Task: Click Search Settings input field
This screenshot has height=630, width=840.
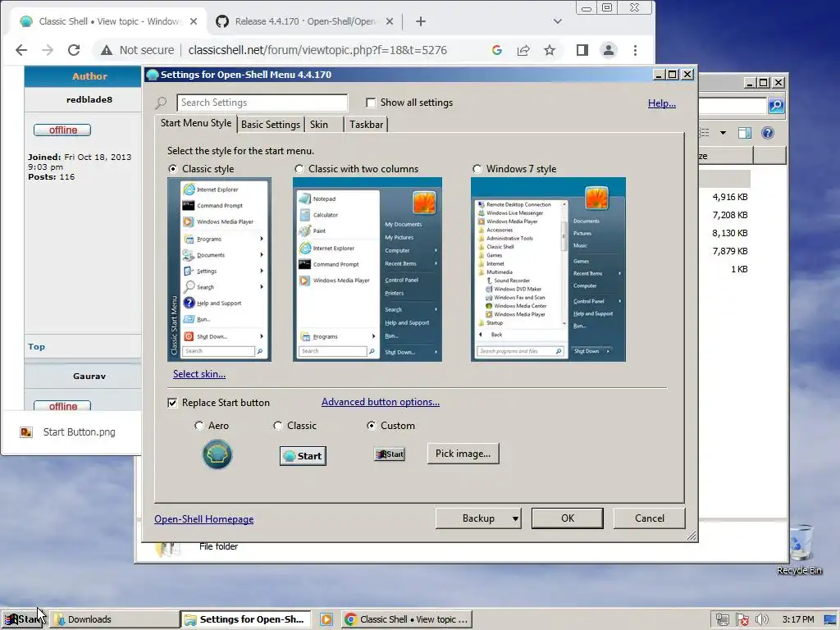Action: (262, 103)
